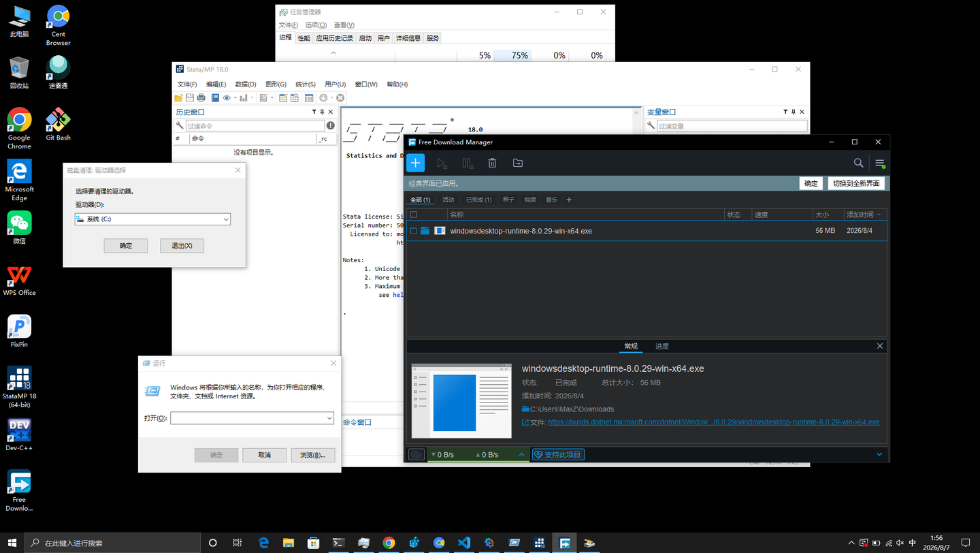Open the PixPin desktop icon

point(19,332)
